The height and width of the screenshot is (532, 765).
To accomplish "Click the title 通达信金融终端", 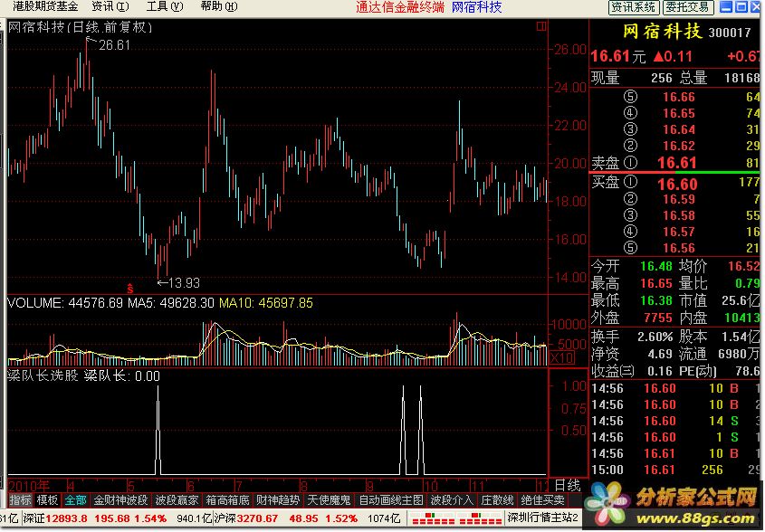I will point(400,7).
